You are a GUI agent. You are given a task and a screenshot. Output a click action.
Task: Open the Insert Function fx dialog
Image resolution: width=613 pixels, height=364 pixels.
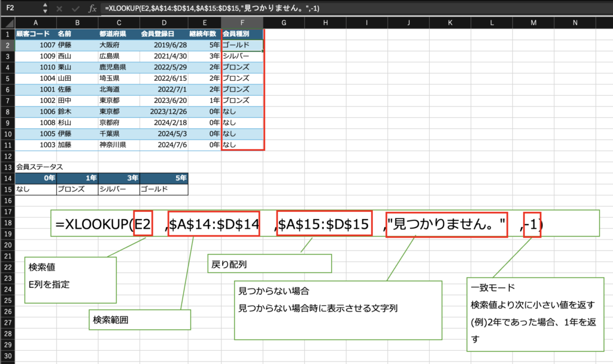click(92, 9)
